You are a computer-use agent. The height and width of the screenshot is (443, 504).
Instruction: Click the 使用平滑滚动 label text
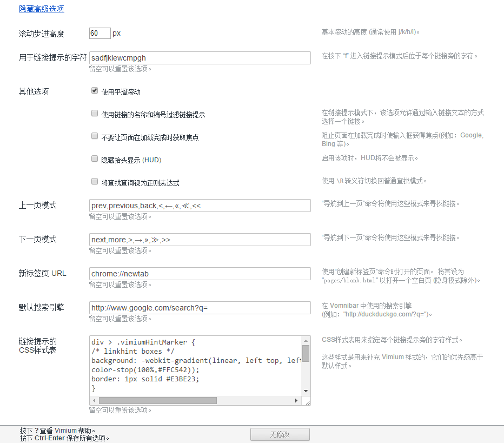(x=121, y=92)
